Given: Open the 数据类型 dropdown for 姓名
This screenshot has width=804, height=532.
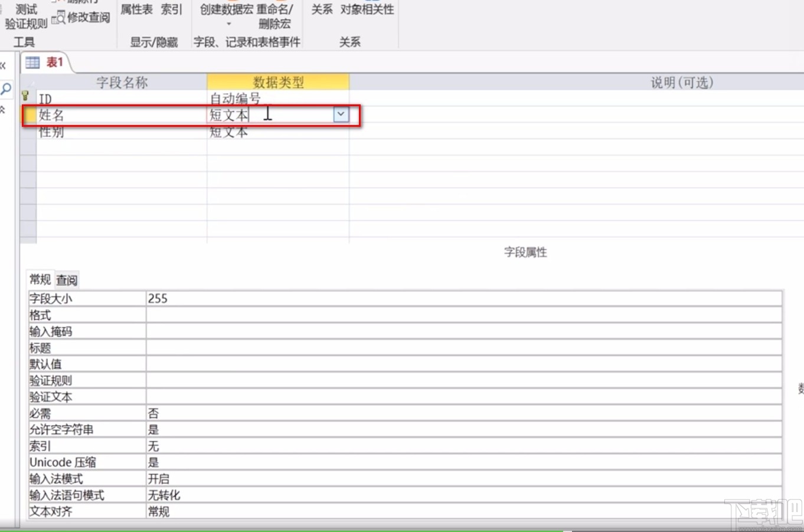Looking at the screenshot, I should (x=341, y=114).
